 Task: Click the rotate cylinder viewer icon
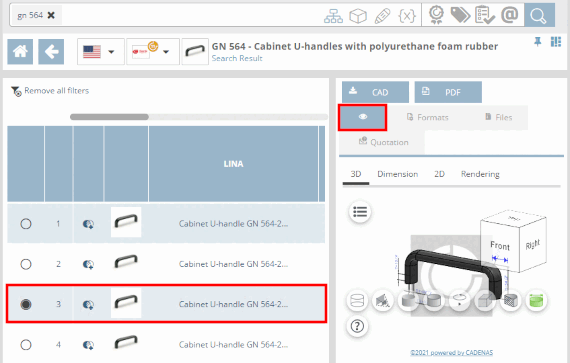459,301
